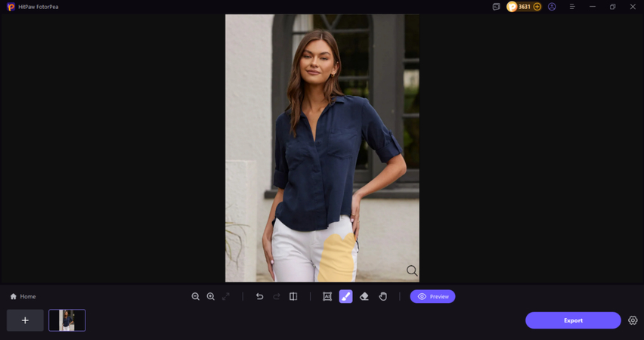
Task: Restore down the application window
Action: click(612, 7)
